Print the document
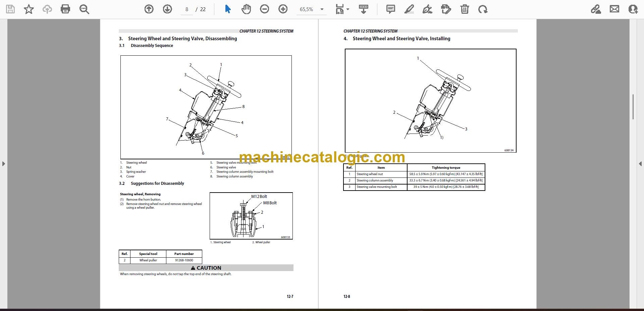The height and width of the screenshot is (311, 644). tap(65, 9)
